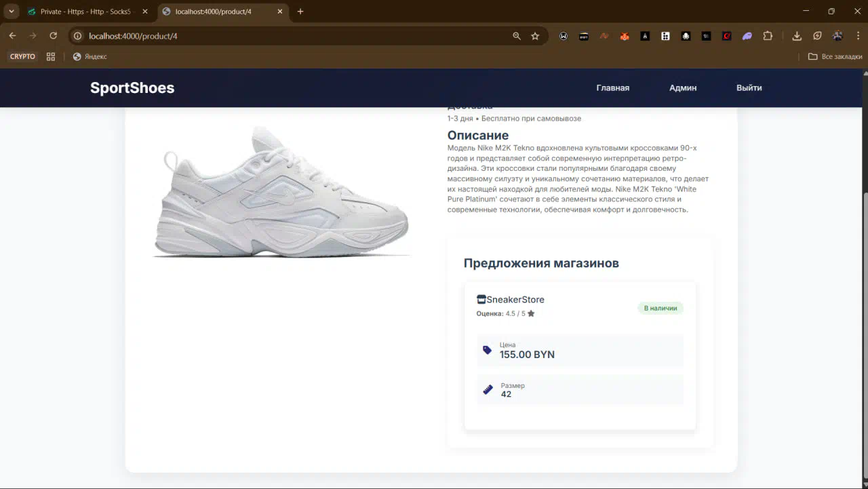
Task: Click the zoom magnifier icon in address bar
Action: click(517, 36)
